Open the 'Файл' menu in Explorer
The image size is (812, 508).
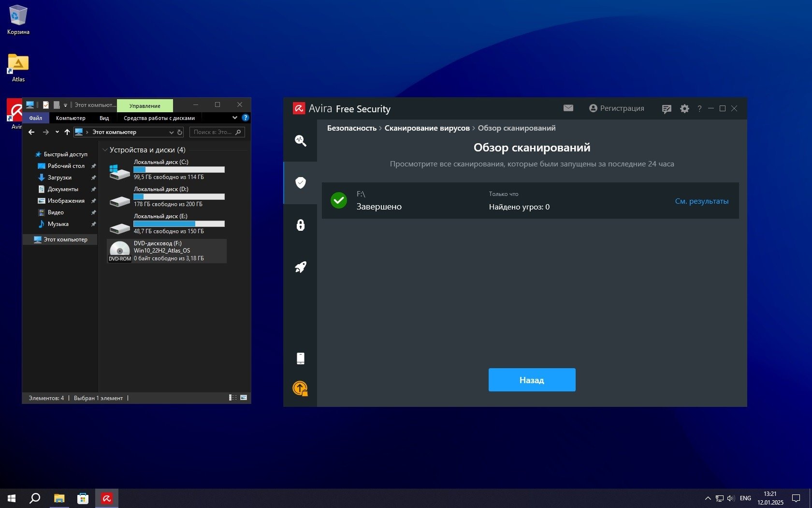click(36, 118)
